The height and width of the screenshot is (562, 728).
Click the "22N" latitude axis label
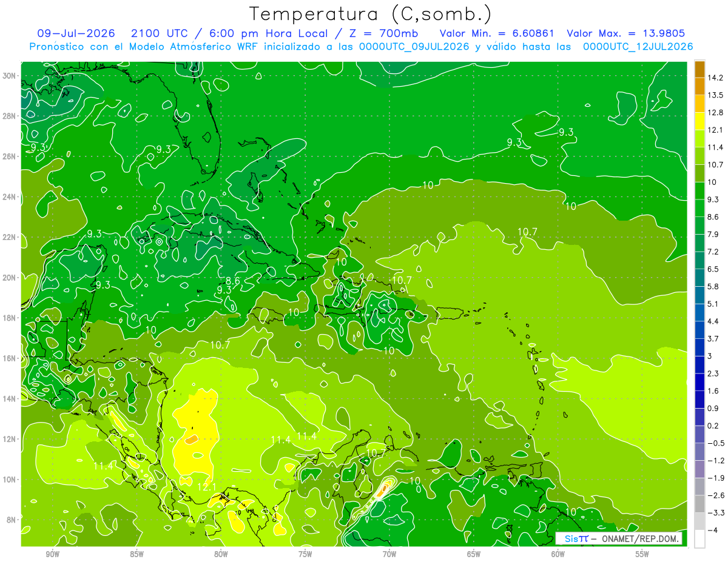pyautogui.click(x=10, y=237)
